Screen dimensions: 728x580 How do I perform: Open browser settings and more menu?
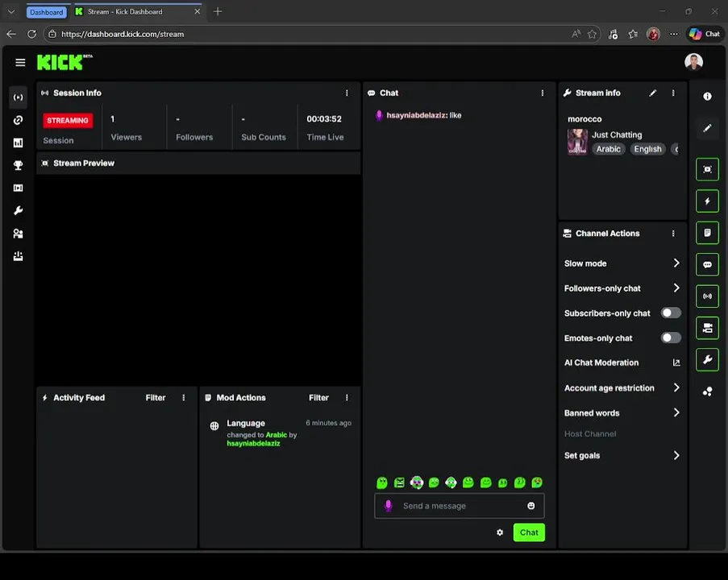coord(674,34)
